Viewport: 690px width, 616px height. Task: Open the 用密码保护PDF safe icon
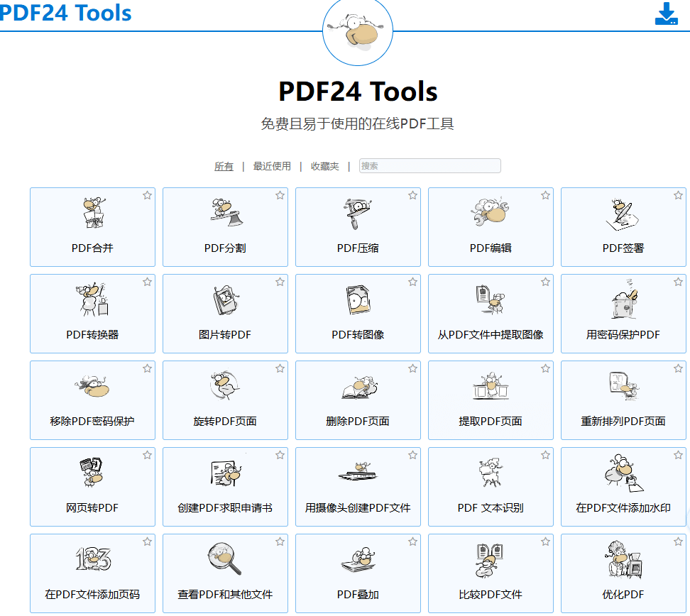coord(624,299)
